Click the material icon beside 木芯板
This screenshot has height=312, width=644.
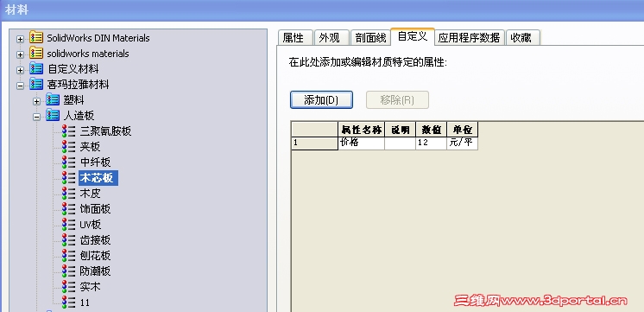tap(68, 177)
